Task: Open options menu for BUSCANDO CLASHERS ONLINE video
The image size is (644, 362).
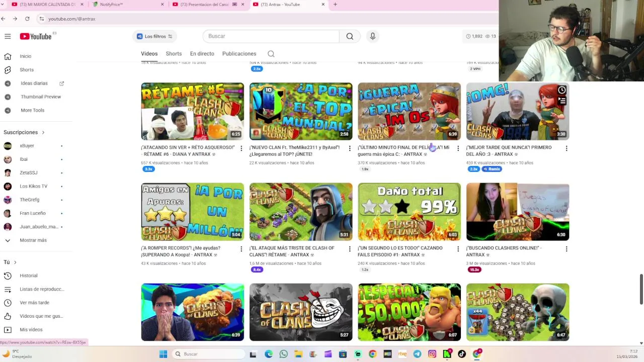Action: pyautogui.click(x=567, y=249)
